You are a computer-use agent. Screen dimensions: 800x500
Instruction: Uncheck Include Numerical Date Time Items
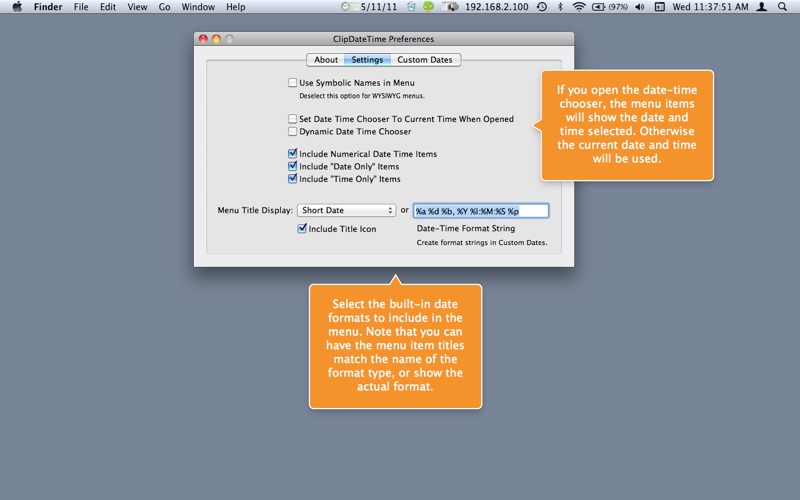[292, 153]
